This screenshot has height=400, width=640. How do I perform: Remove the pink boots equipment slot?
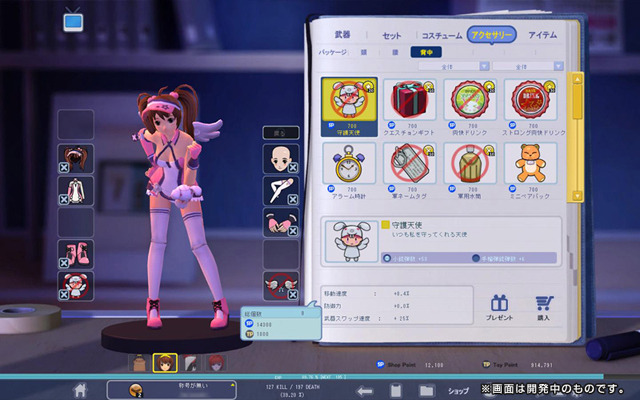point(64,263)
